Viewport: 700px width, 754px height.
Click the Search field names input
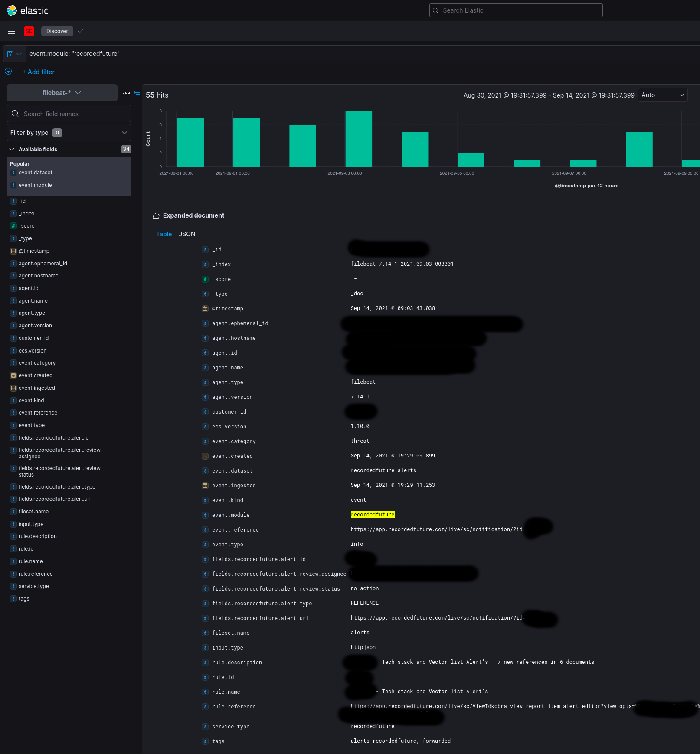69,114
